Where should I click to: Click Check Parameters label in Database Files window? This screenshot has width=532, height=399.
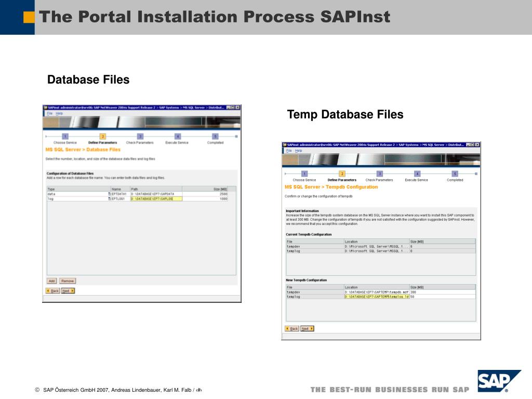(140, 143)
